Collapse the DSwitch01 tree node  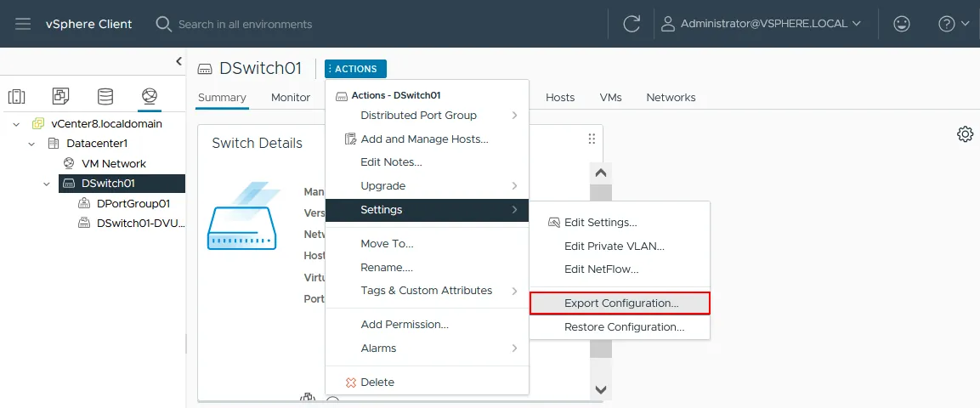46,184
